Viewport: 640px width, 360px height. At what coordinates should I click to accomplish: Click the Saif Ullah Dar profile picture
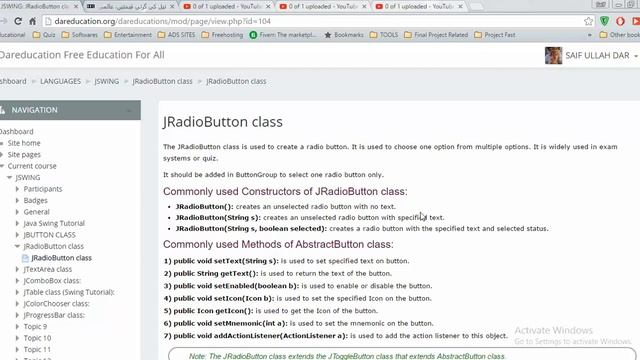pos(553,56)
